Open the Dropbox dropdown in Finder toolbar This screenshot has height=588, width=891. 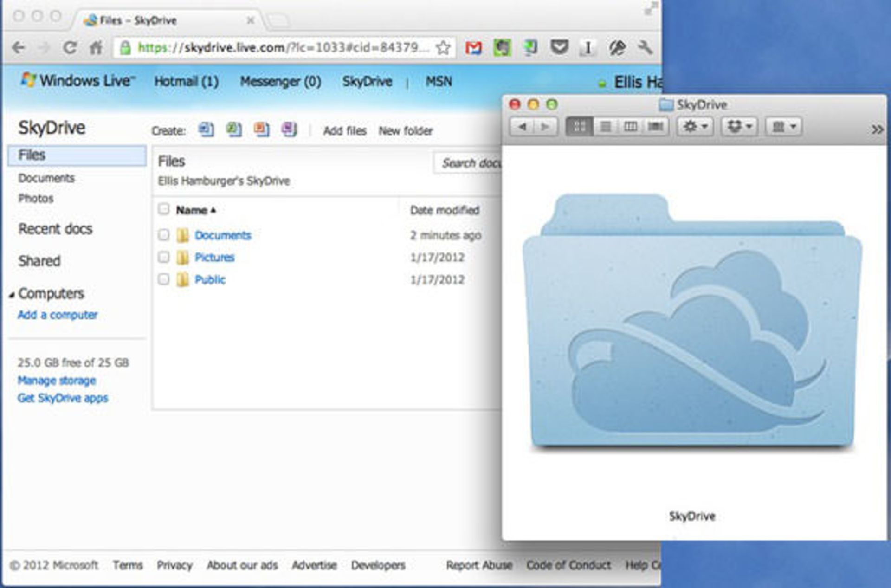[739, 126]
